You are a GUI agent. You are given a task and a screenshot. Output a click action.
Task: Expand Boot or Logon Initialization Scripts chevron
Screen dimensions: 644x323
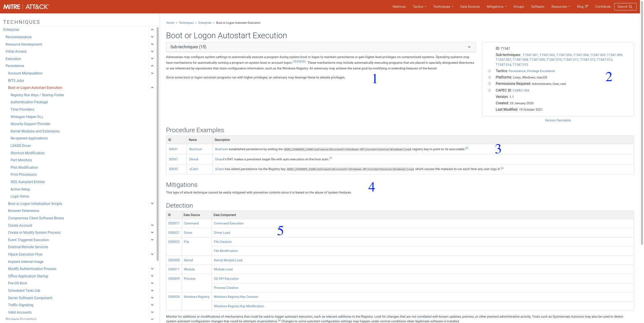152,204
